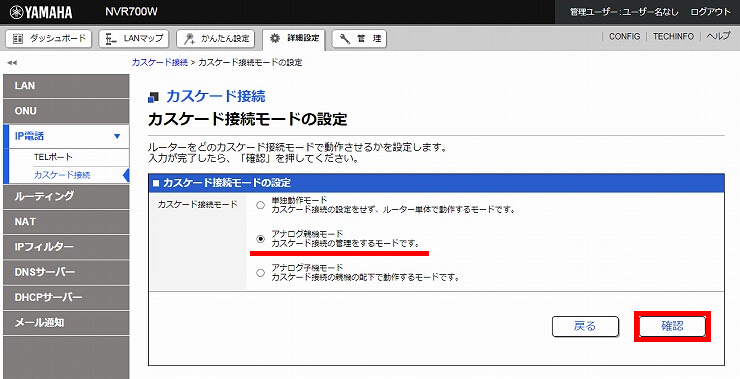This screenshot has width=740, height=379.
Task: Open the 管理 tab
Action: 359,39
